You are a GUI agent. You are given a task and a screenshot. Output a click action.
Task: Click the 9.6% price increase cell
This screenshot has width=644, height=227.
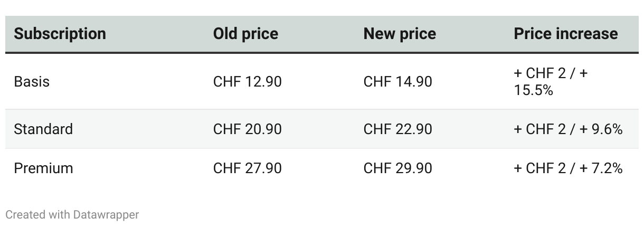click(x=568, y=129)
